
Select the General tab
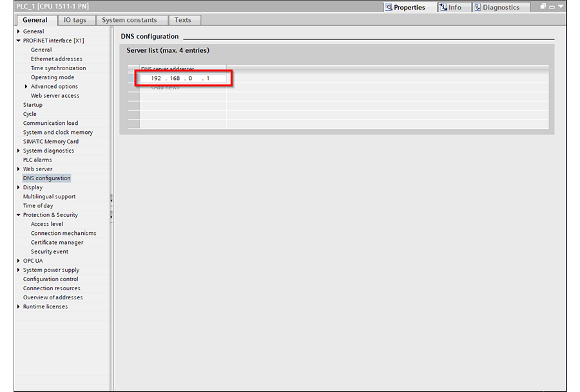[x=35, y=20]
